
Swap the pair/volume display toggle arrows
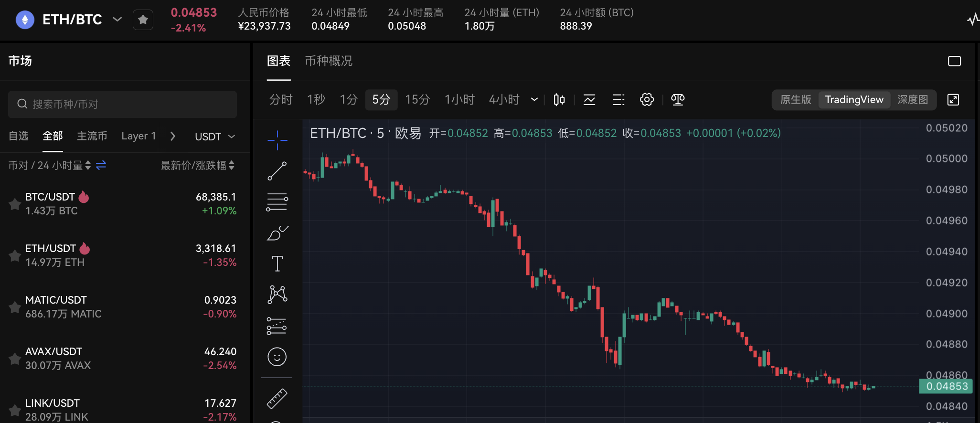(101, 165)
